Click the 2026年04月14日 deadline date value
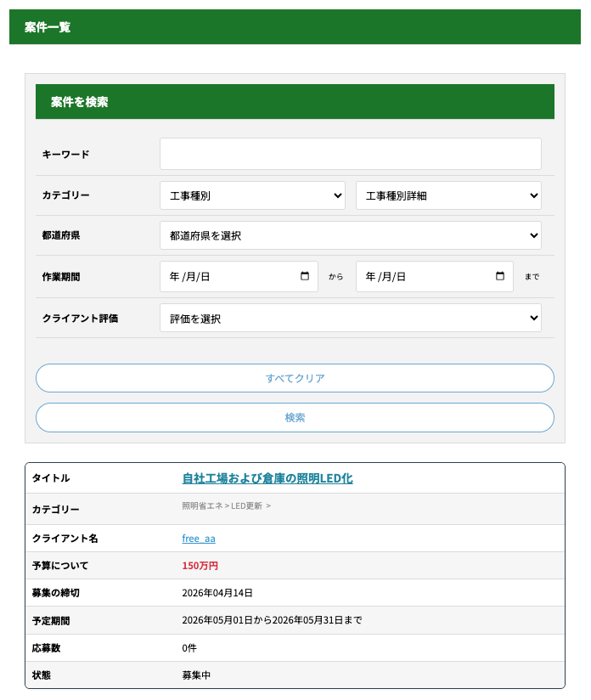591x700 pixels. (x=217, y=593)
